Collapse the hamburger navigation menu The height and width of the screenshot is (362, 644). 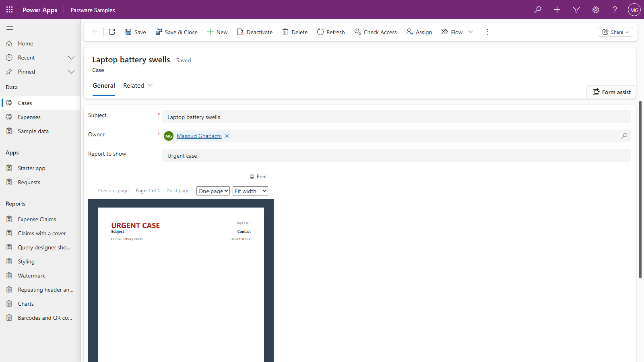(x=10, y=28)
